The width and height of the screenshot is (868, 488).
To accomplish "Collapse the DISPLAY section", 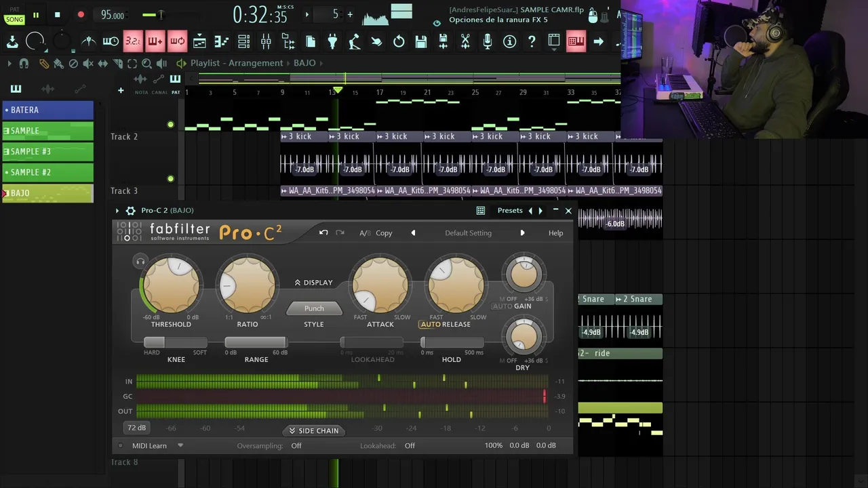I will (313, 283).
